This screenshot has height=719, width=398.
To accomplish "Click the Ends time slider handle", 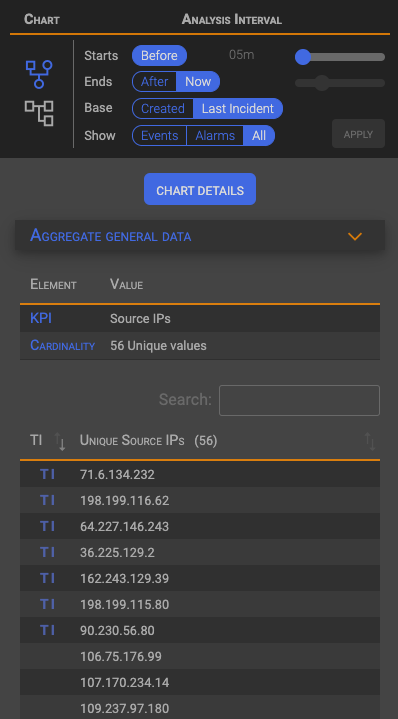I will [322, 83].
